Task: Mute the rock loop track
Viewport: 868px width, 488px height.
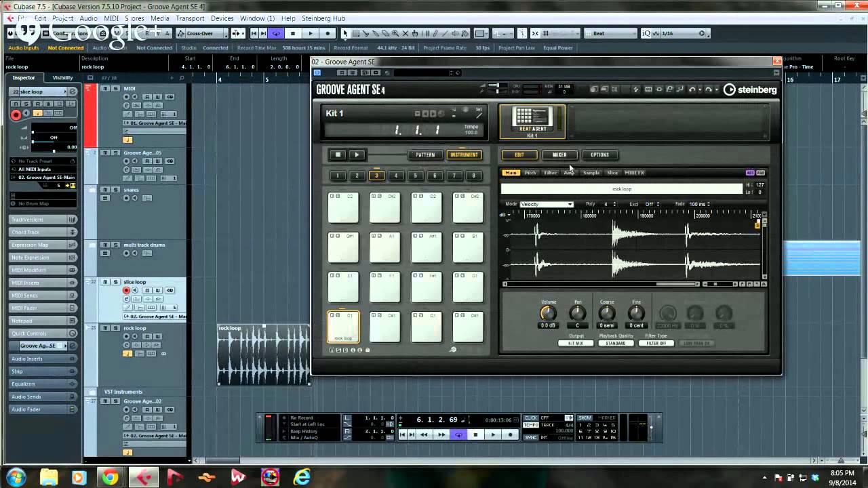Action: 105,328
